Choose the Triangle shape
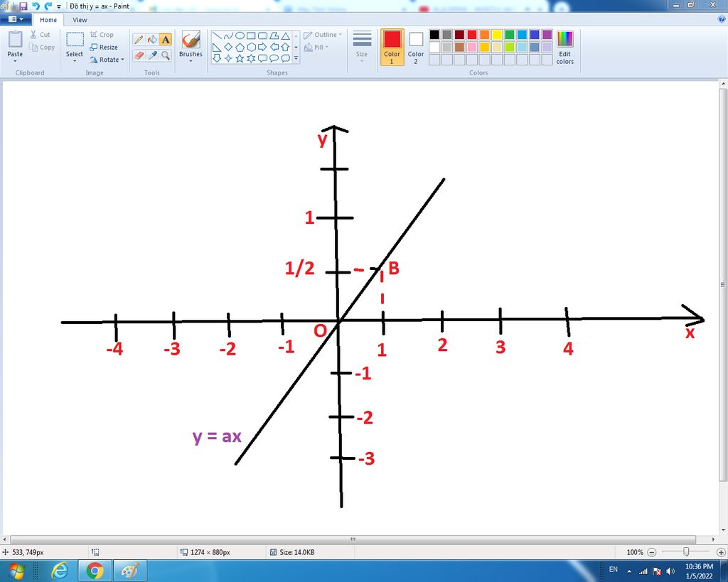Viewport: 728px width, 582px height. [x=285, y=36]
